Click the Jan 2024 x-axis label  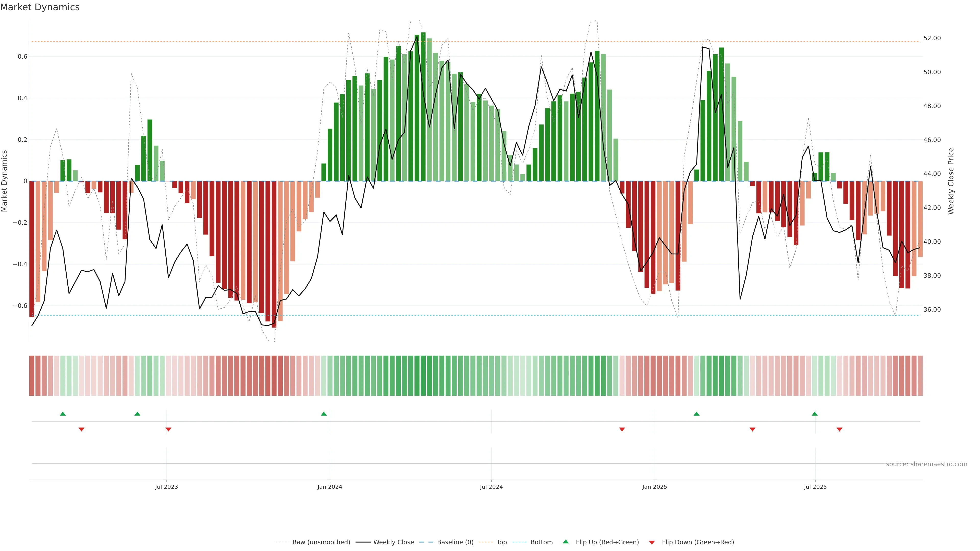(x=330, y=487)
